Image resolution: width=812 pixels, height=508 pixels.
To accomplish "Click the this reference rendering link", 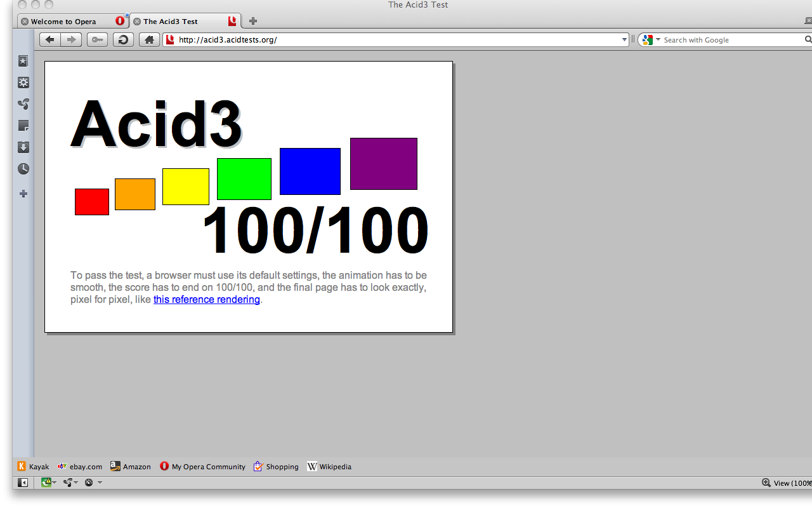I will 206,299.
